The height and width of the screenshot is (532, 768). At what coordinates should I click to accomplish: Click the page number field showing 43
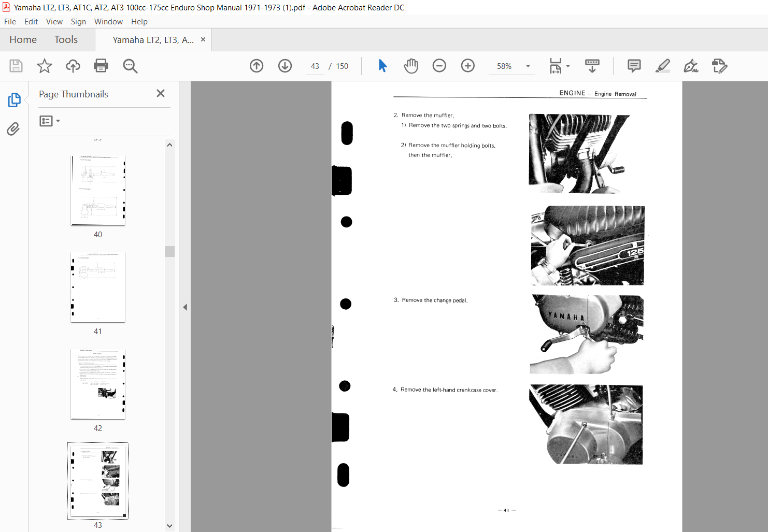tap(315, 66)
